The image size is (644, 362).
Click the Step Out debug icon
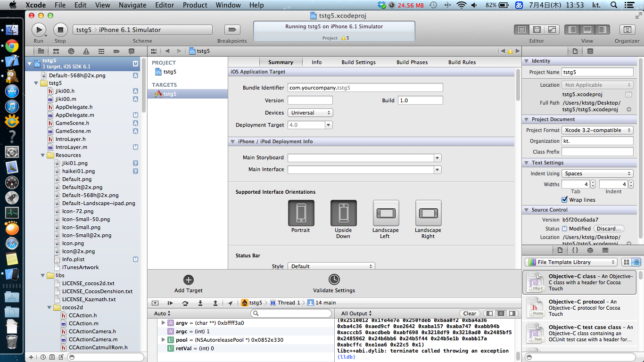215,303
